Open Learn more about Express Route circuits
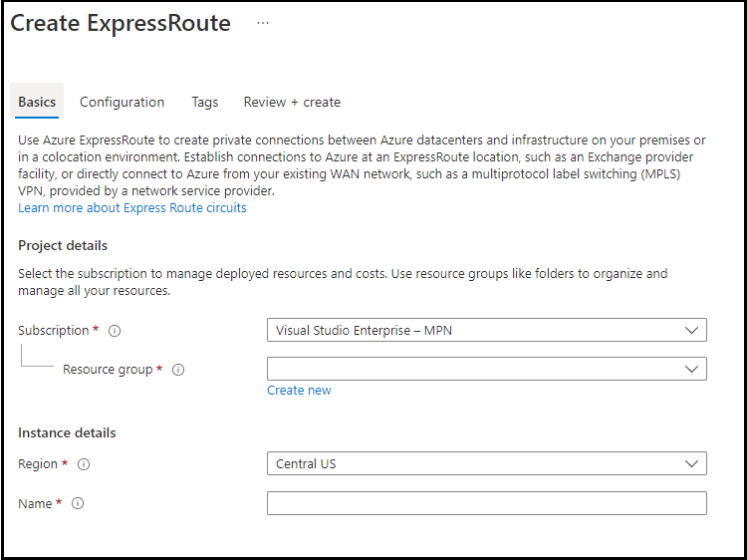The width and height of the screenshot is (747, 560). click(x=132, y=208)
